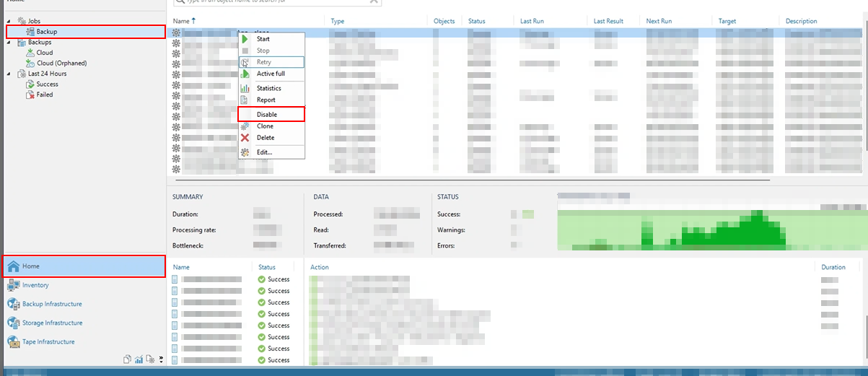
Task: Click the Read: label under DATA
Action: point(321,230)
